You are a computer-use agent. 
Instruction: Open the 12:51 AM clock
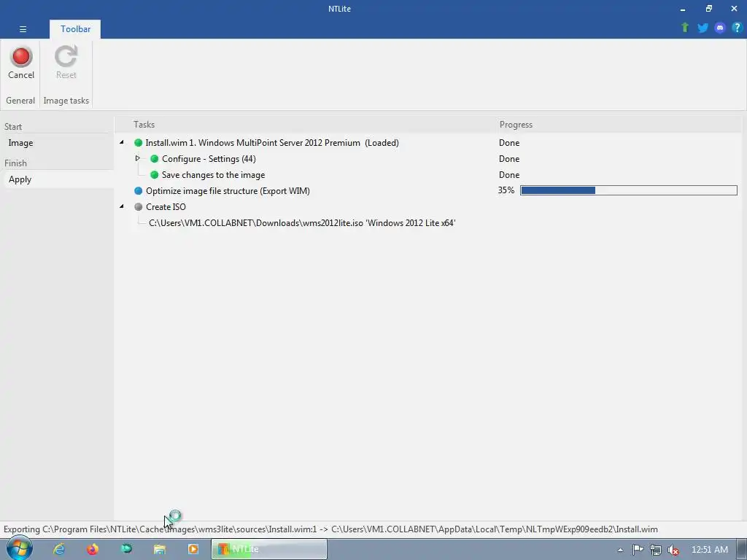(709, 550)
